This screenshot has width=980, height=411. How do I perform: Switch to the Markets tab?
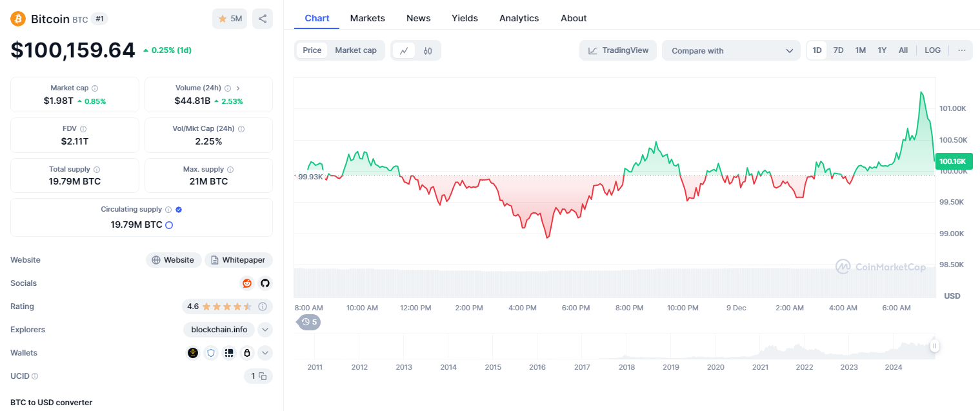(367, 18)
